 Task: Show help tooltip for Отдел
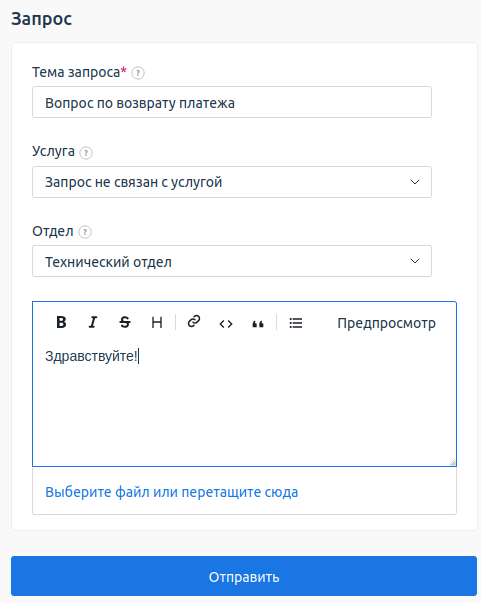85,232
